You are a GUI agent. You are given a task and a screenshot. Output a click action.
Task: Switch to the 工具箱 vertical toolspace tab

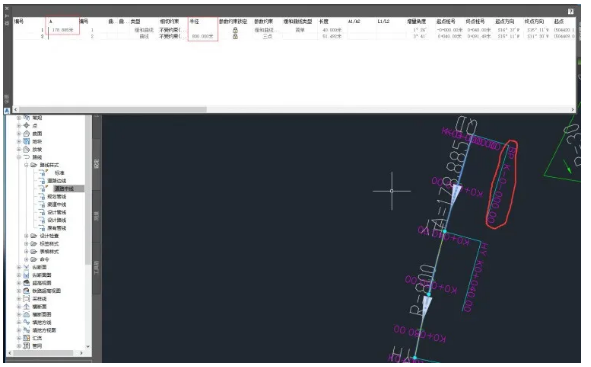96,268
